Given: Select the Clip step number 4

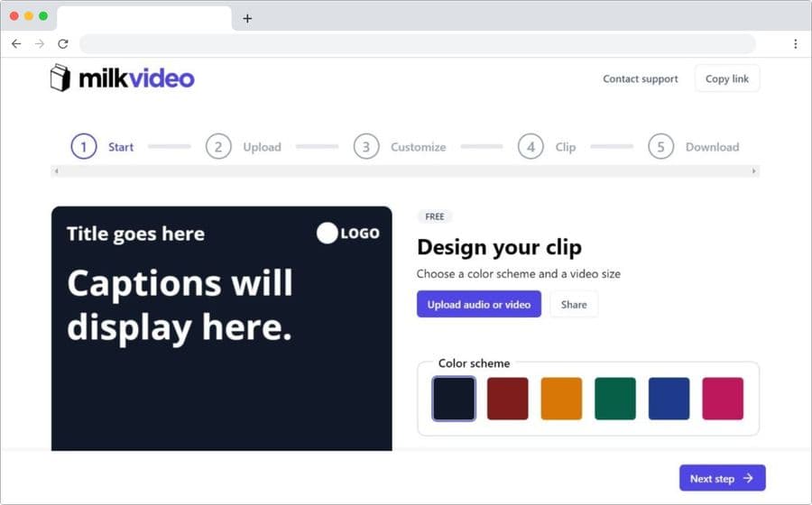Looking at the screenshot, I should pos(531,147).
